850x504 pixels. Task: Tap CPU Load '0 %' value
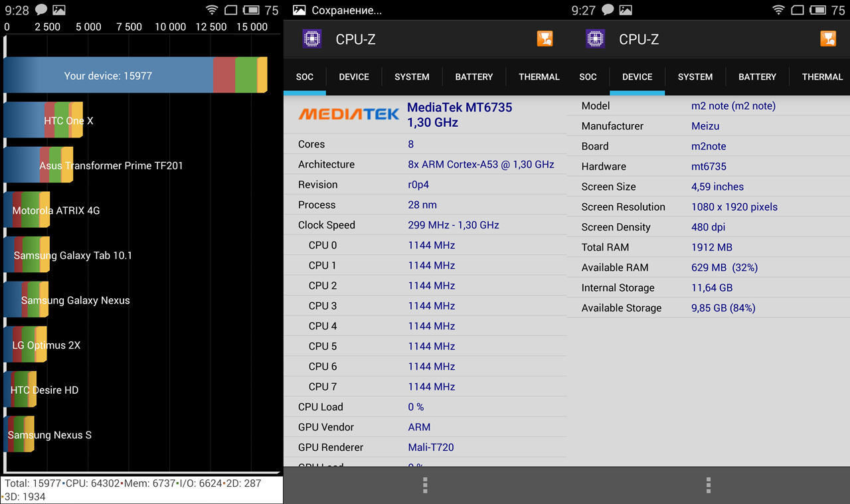[x=416, y=407]
